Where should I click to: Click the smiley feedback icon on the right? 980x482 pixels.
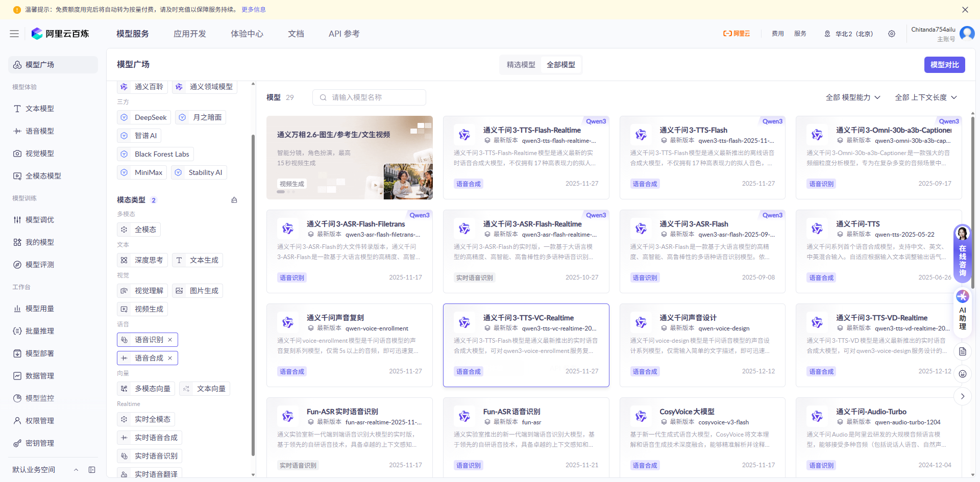tap(963, 374)
